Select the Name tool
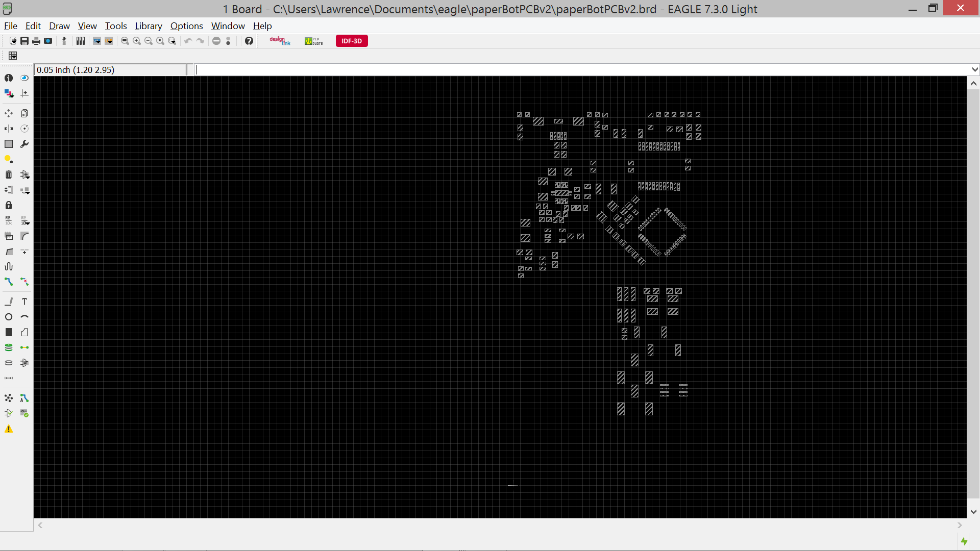 click(x=9, y=220)
